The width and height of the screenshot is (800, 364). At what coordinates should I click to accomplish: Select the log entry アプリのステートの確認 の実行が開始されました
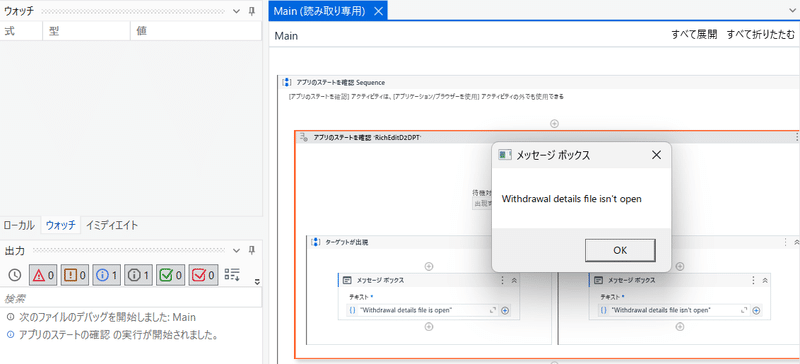coord(113,335)
